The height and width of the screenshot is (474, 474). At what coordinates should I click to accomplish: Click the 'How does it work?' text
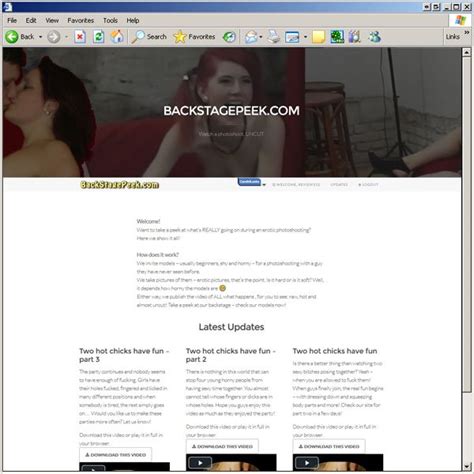click(x=158, y=255)
